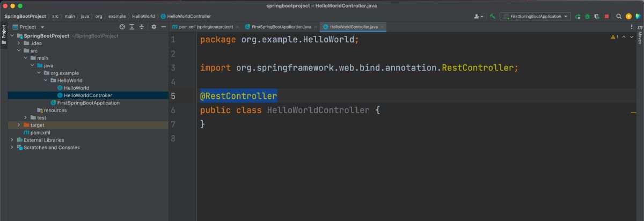Click HelloWorldController class name in code

tap(318, 110)
